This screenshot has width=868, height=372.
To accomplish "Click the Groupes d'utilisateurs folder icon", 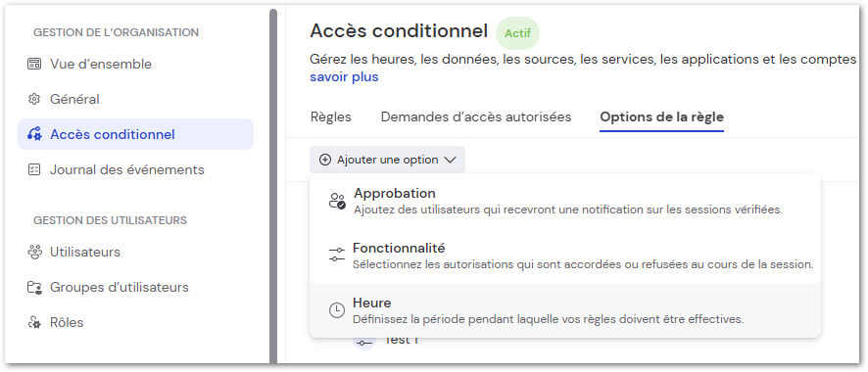I will 34,288.
